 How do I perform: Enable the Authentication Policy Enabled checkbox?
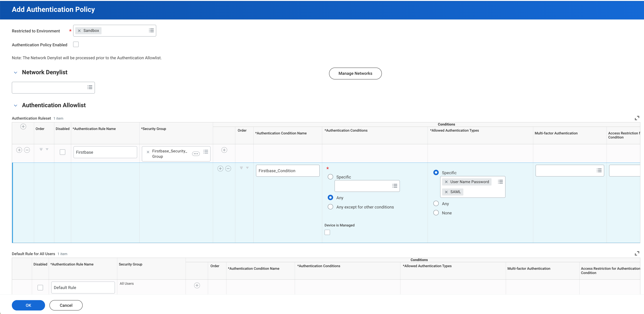76,44
